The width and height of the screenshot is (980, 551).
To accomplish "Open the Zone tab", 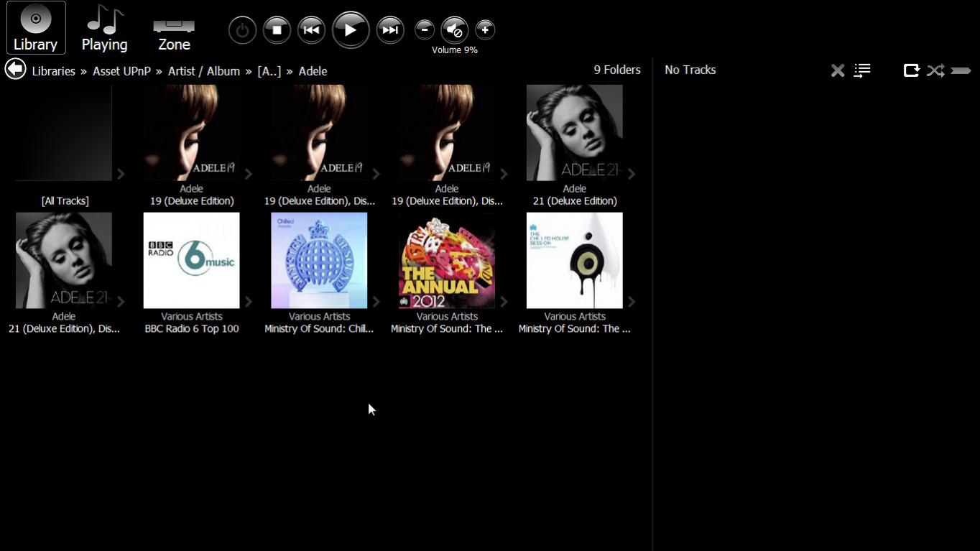I will (174, 29).
